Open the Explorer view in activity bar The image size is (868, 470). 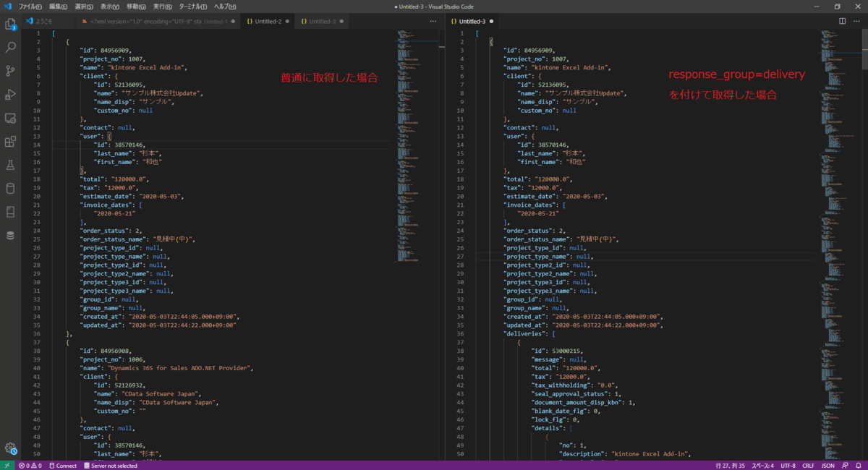pos(10,25)
